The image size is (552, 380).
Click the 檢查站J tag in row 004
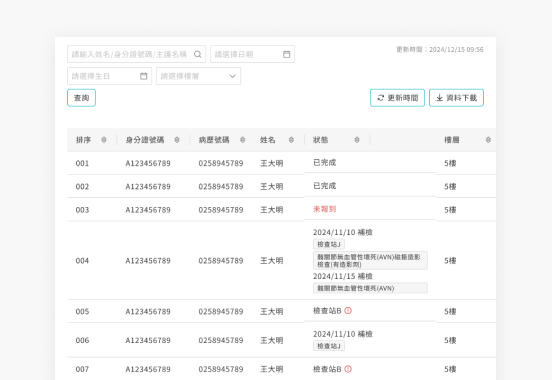tap(329, 244)
